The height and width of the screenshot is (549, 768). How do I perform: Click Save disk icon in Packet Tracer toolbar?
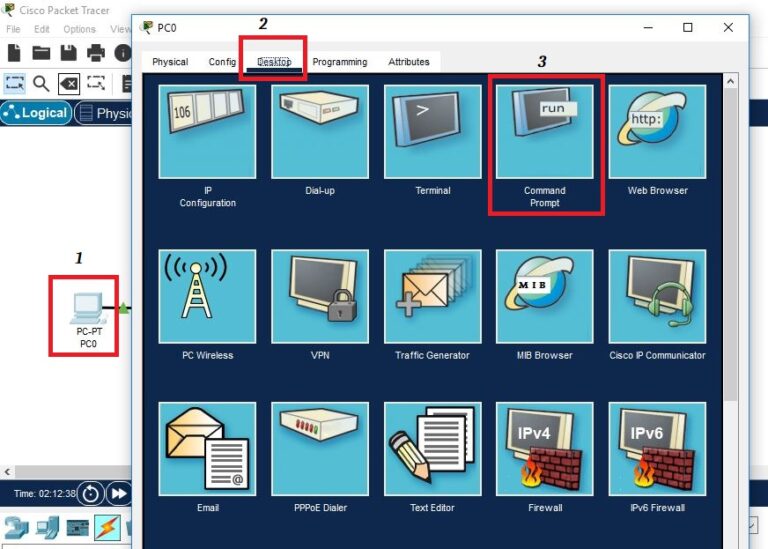point(69,52)
